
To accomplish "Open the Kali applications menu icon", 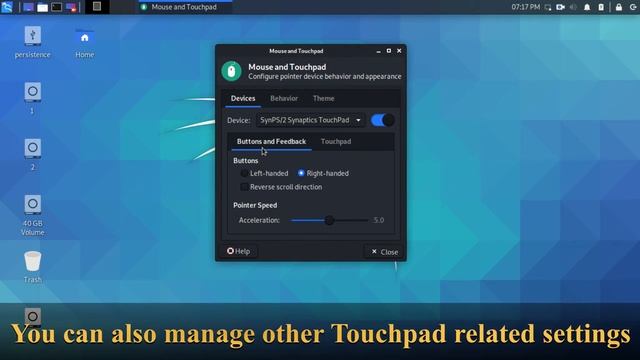I will [x=7, y=7].
